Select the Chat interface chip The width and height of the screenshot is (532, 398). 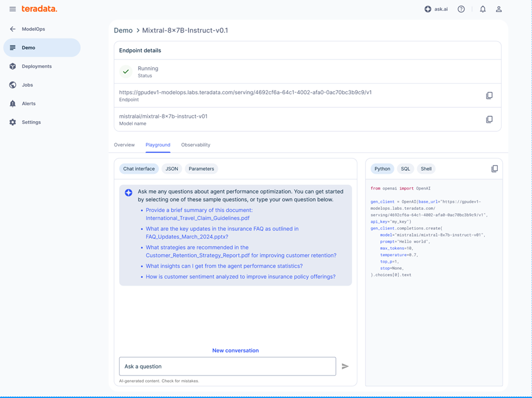click(139, 169)
